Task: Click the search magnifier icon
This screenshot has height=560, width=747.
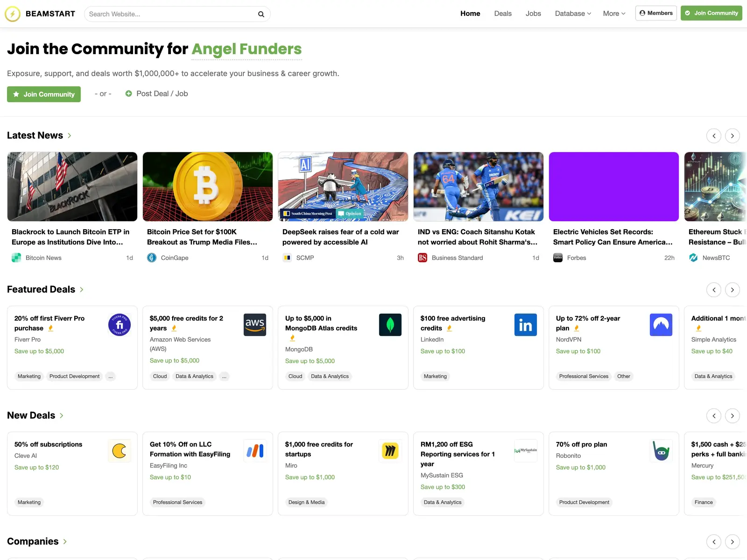Action: coord(261,14)
